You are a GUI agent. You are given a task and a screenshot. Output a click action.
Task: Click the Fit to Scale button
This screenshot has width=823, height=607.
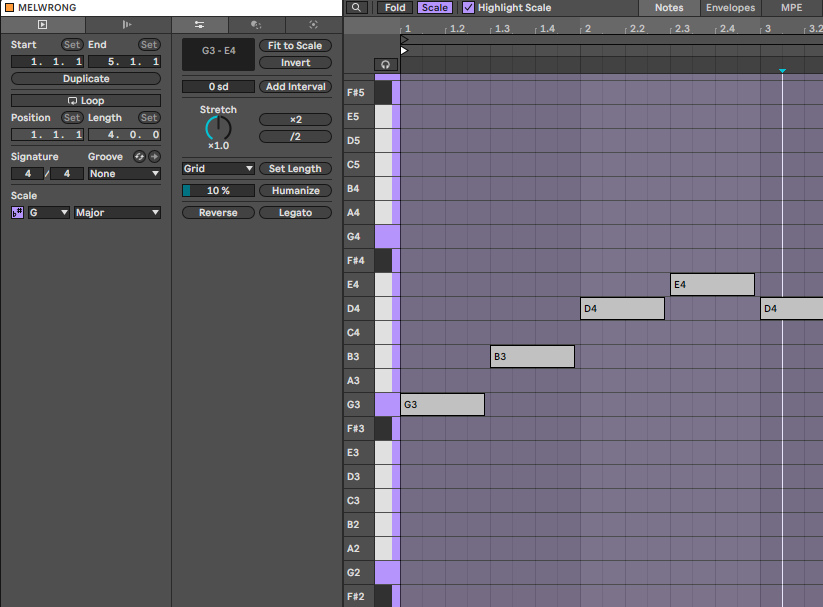(295, 46)
